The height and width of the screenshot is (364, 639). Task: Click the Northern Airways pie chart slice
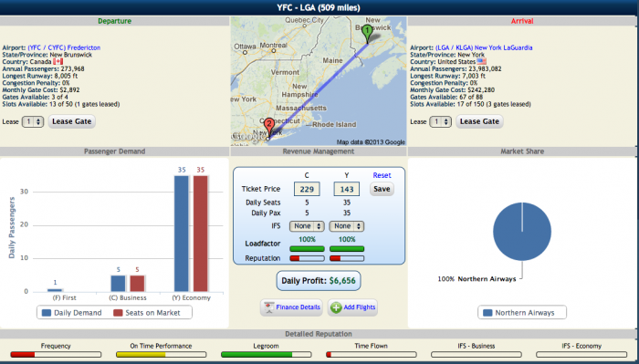point(522,232)
